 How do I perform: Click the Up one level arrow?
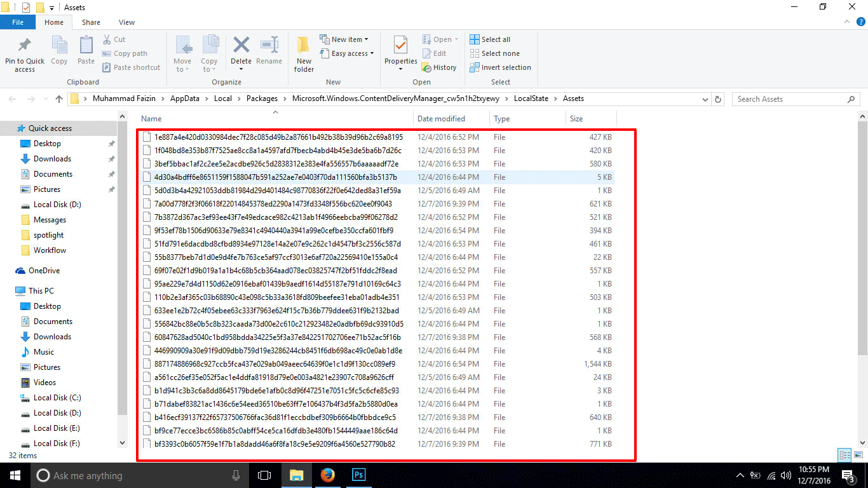pos(59,99)
